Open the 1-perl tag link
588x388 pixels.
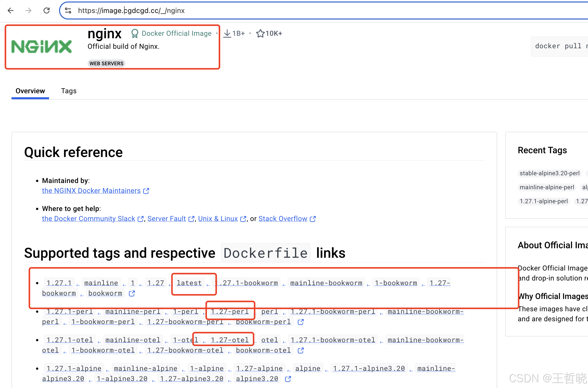coord(185,311)
